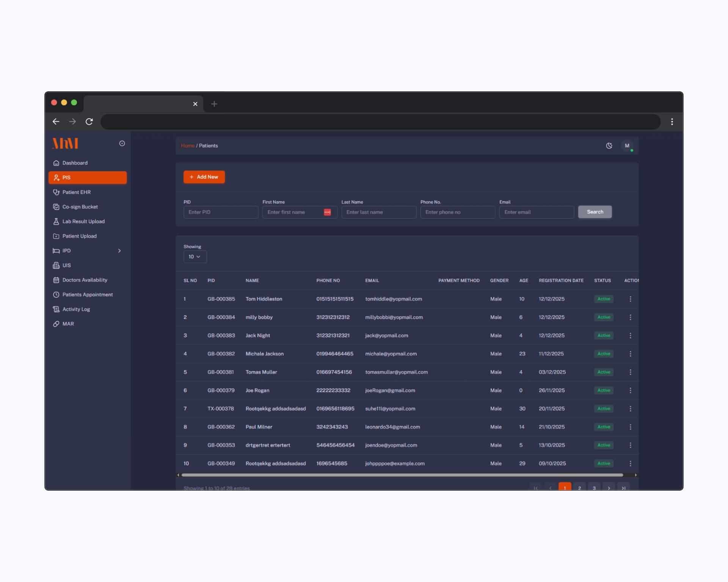
Task: Click the Home breadcrumb link
Action: click(187, 145)
